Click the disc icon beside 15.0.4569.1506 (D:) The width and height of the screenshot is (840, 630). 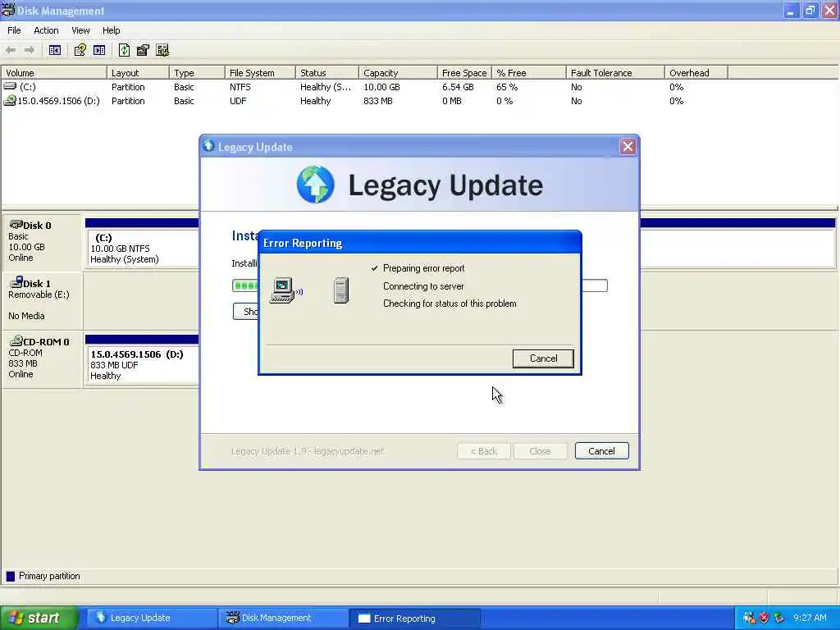pyautogui.click(x=10, y=100)
